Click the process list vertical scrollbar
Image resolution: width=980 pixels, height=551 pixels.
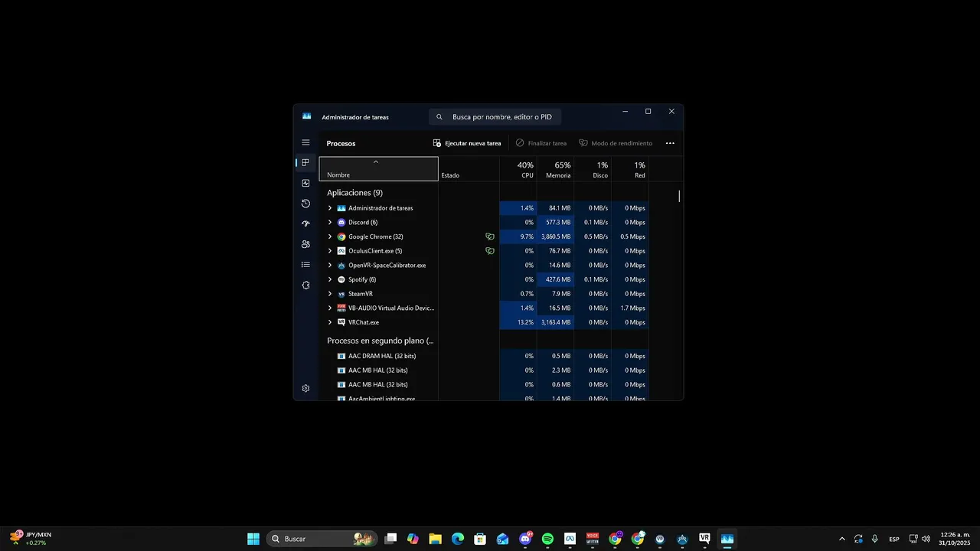[679, 196]
